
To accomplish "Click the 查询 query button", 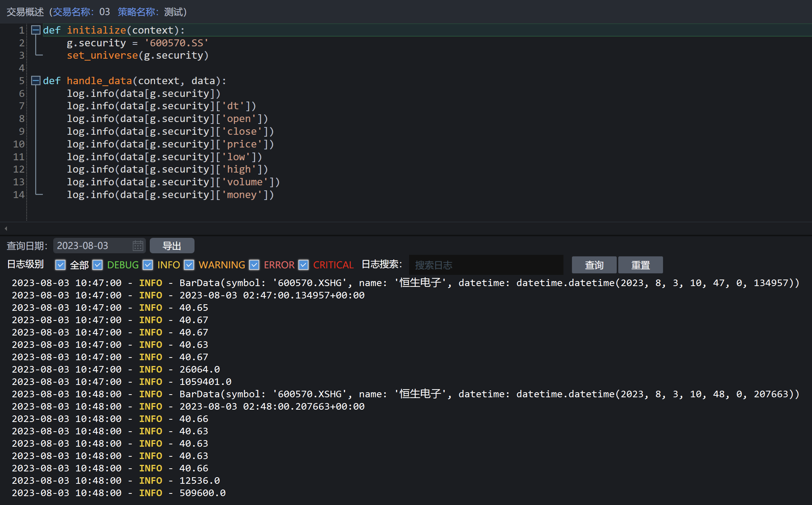I will 594,265.
